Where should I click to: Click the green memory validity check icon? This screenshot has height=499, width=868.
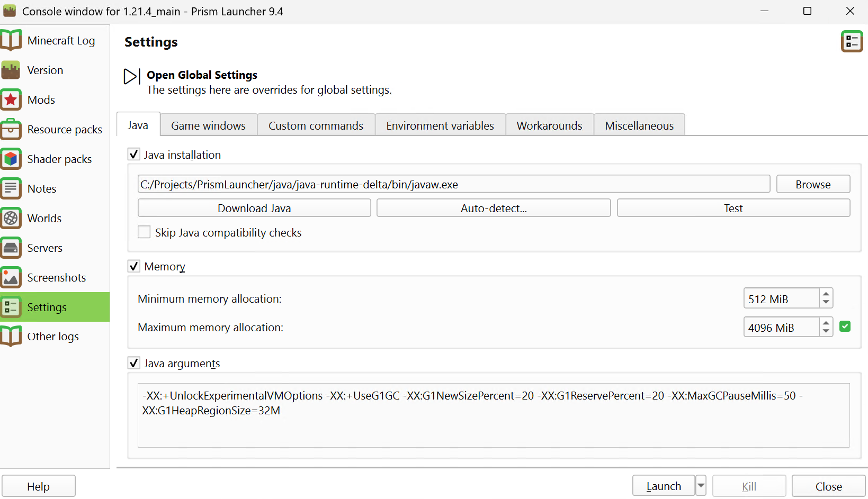845,326
